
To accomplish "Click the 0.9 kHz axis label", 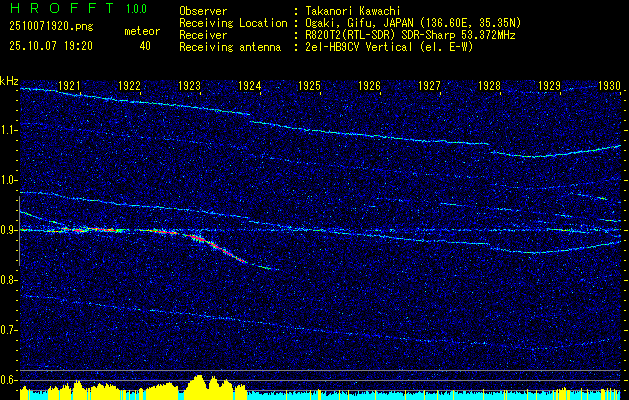I will [x=9, y=230].
